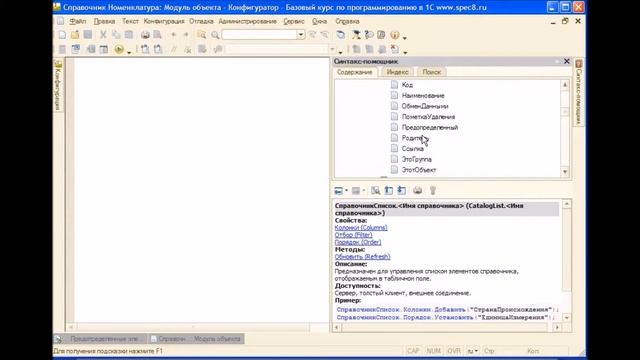Open the Администрирование menu

point(247,21)
